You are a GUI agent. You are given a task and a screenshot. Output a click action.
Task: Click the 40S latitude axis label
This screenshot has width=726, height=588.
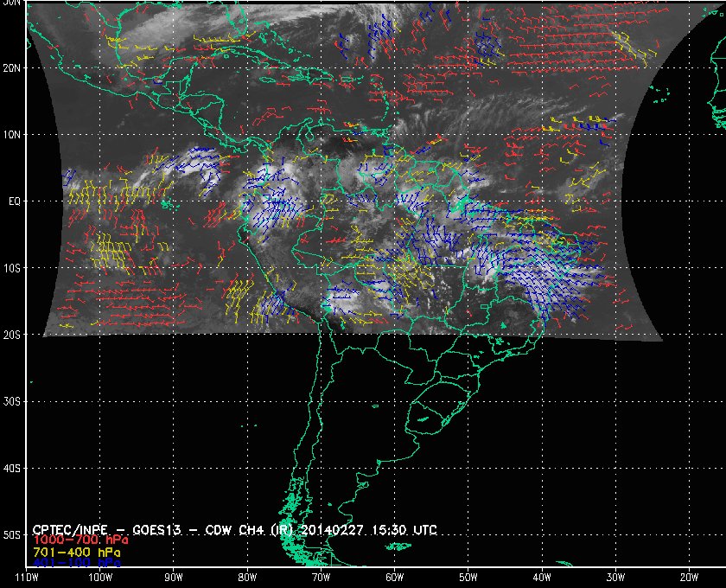11,468
